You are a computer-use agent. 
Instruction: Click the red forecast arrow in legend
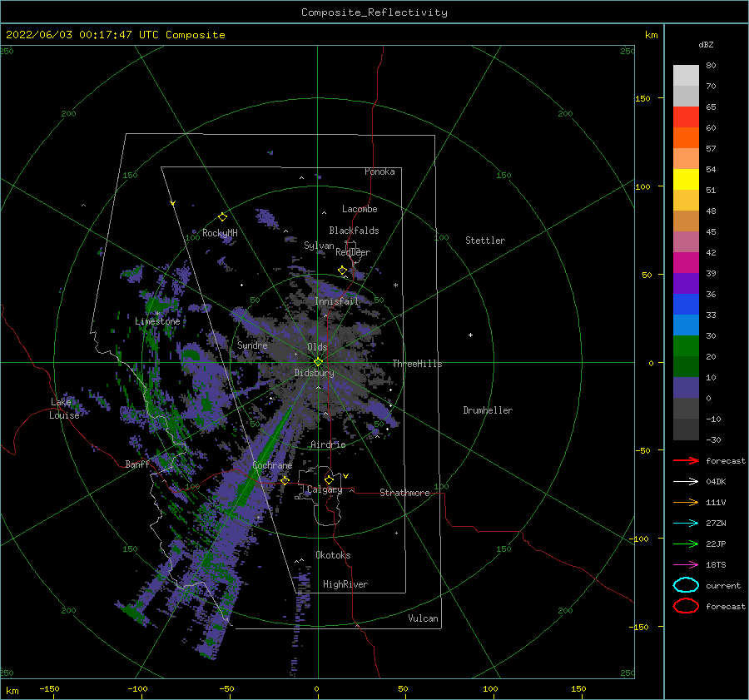[x=686, y=460]
